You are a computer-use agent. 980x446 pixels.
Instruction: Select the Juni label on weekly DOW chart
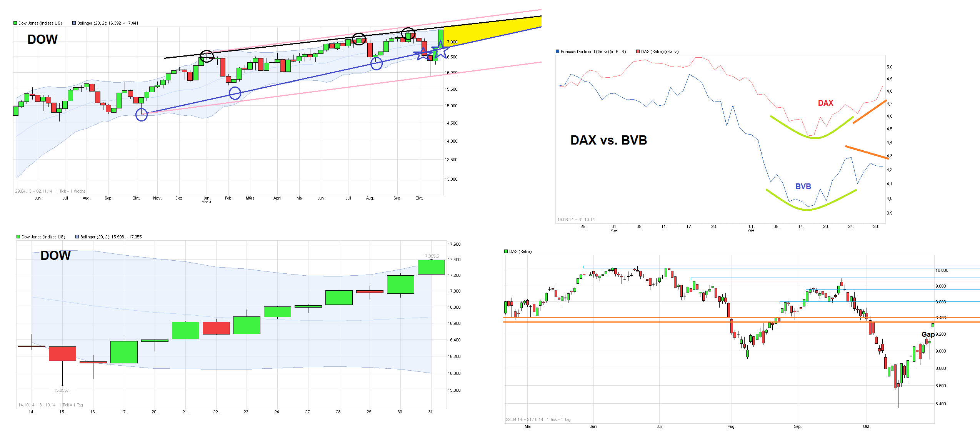click(38, 198)
